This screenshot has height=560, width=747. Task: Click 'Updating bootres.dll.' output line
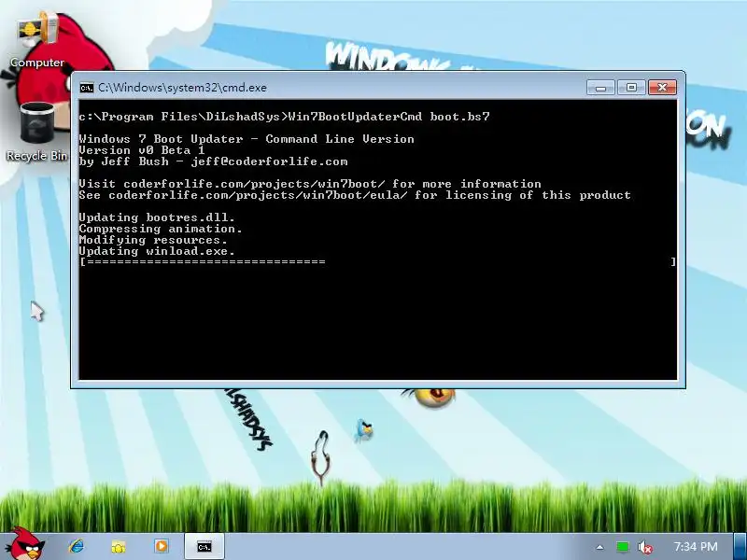(x=157, y=217)
